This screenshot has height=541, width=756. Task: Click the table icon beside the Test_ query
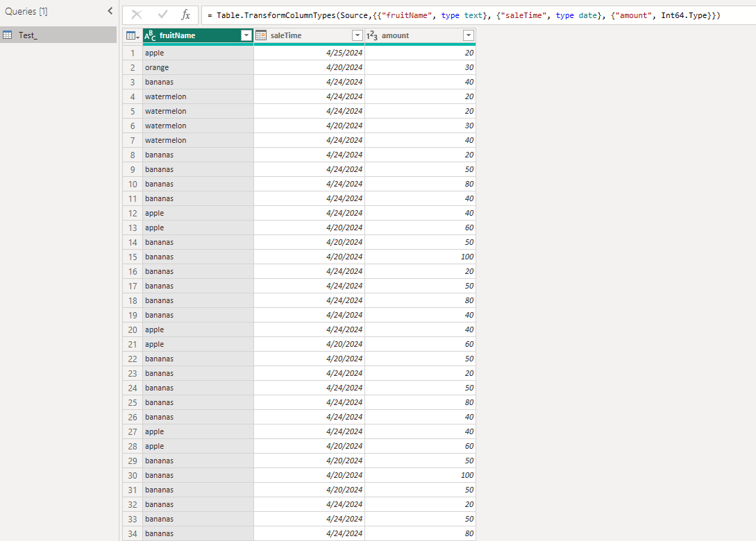[8, 35]
